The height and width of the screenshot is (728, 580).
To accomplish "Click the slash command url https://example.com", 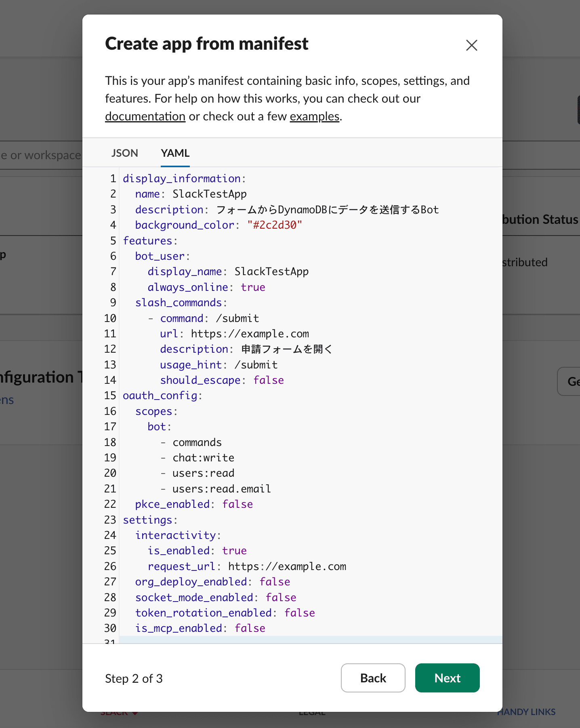I will 250,334.
